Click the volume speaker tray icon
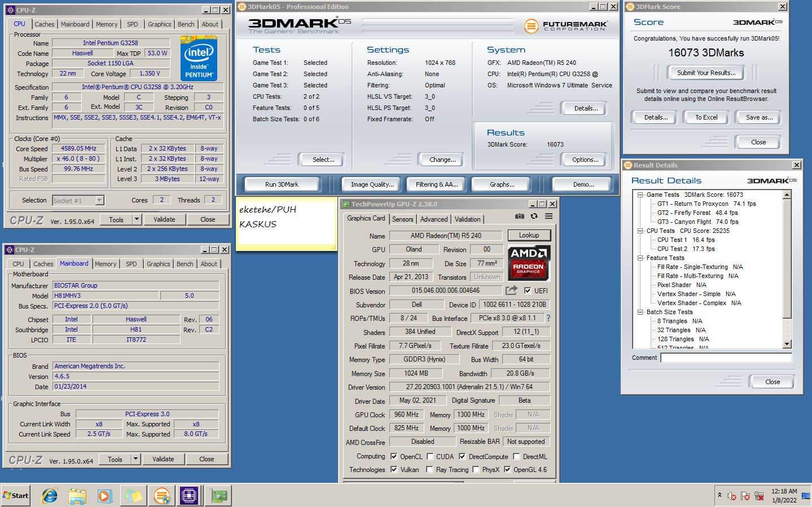Viewport: 812px width, 507px height. 732,496
